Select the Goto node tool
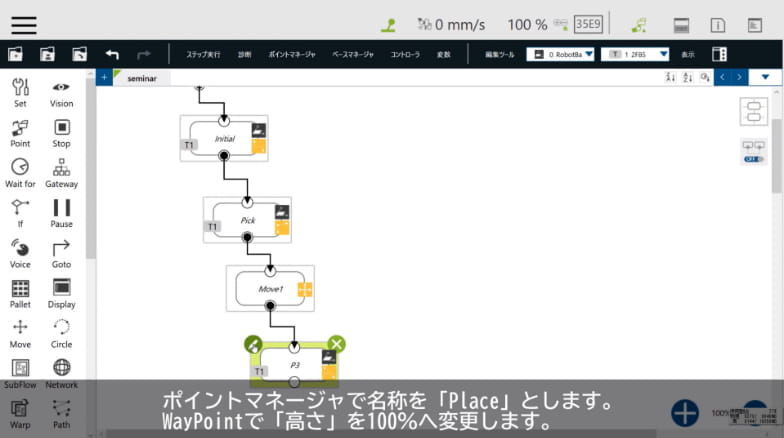 tap(62, 254)
